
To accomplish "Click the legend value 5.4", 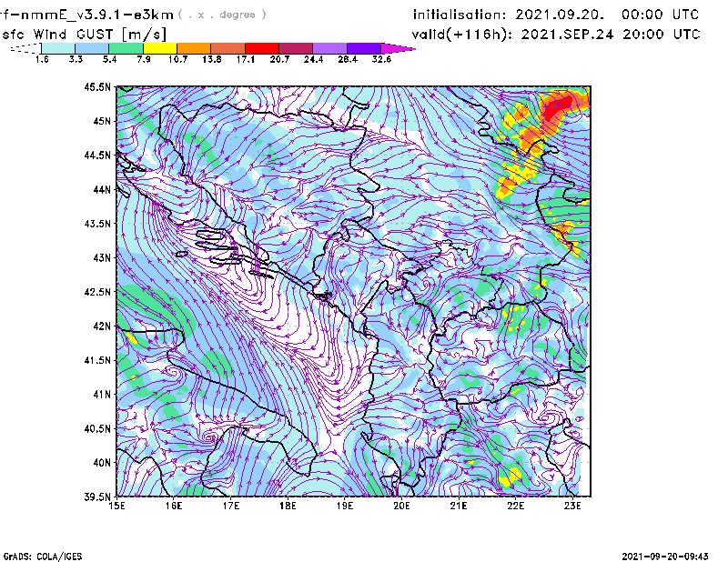I will 109,59.
